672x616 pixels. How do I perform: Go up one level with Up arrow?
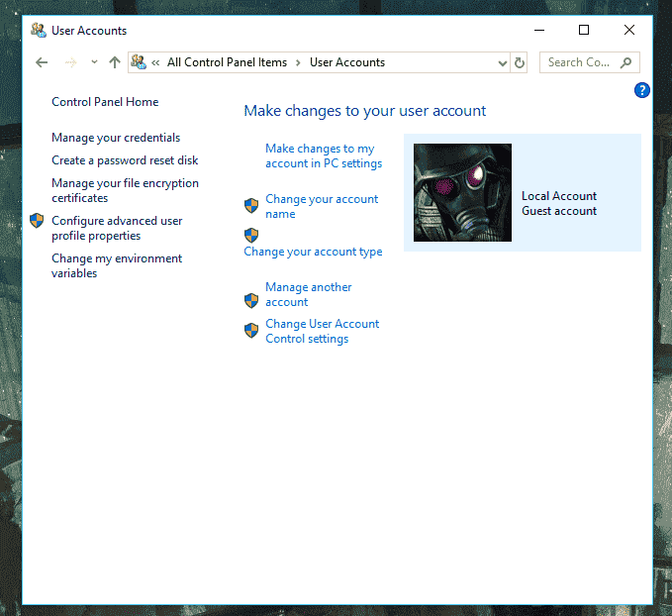(115, 62)
